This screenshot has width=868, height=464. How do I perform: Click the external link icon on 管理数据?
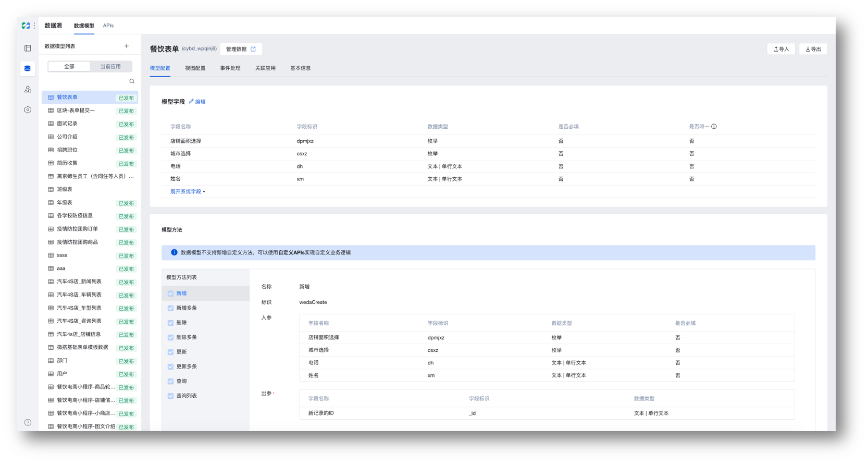[x=253, y=49]
